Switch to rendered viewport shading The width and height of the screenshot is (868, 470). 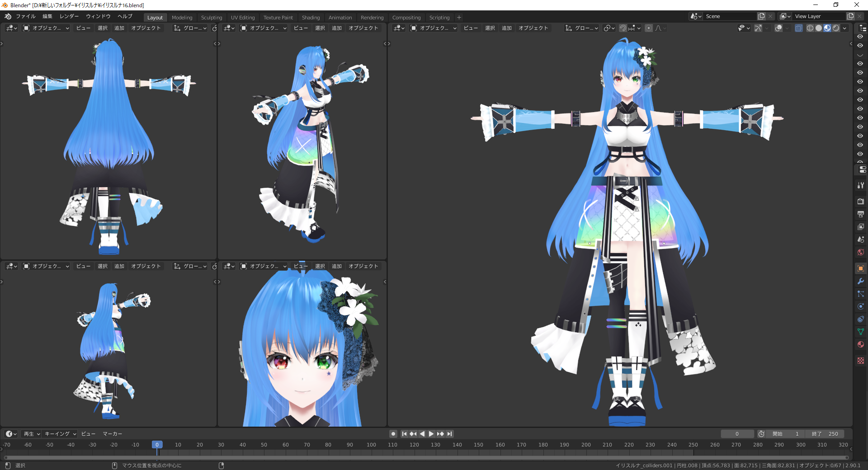click(x=836, y=28)
